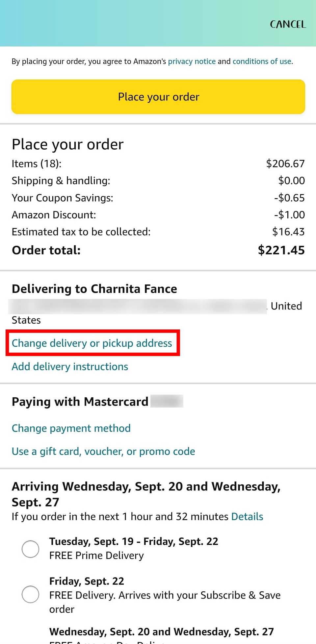Click the Items (18) summary line

tap(37, 163)
